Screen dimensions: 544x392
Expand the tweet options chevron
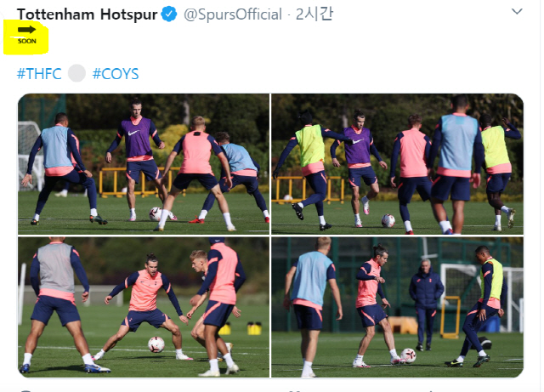tap(517, 11)
